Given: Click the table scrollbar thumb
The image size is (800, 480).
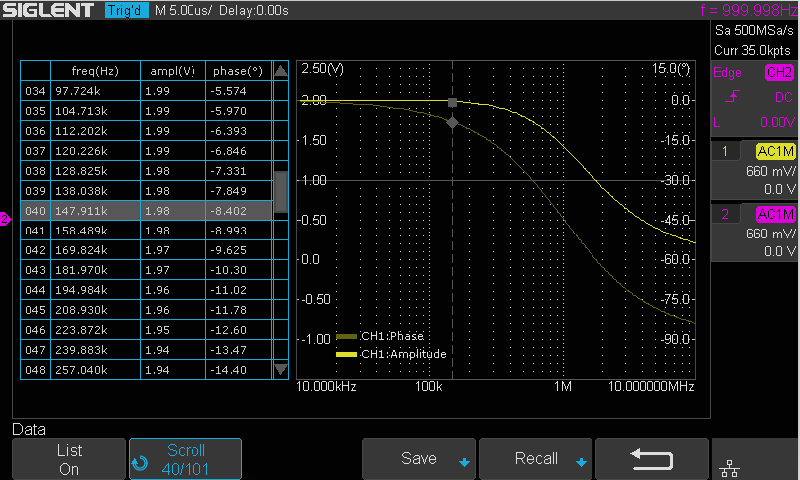Looking at the screenshot, I should coord(281,192).
